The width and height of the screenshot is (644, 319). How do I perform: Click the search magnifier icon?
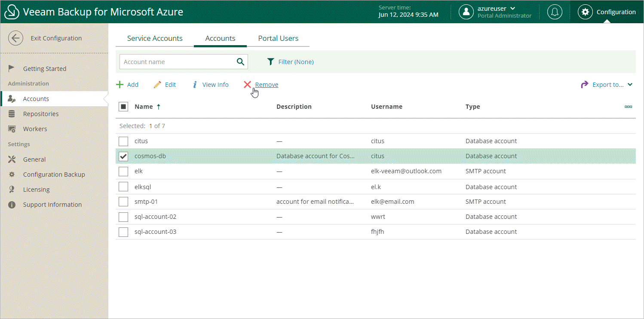click(x=240, y=61)
